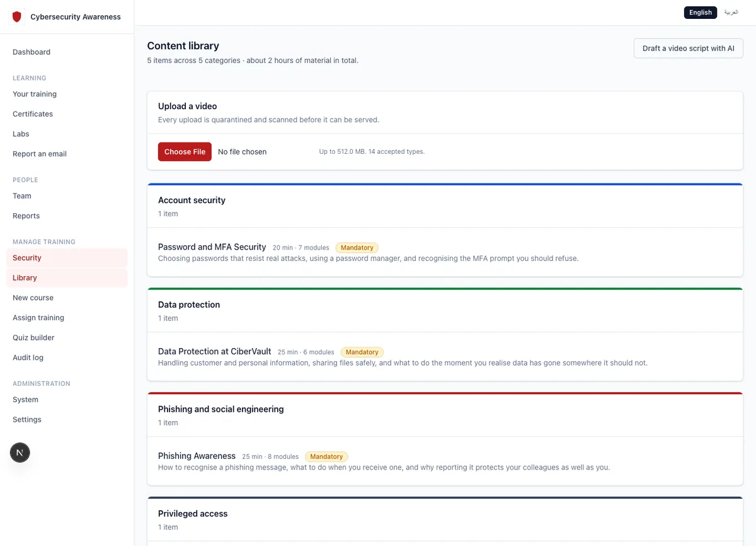The width and height of the screenshot is (756, 546).
Task: Open Certificates page
Action: pos(33,114)
